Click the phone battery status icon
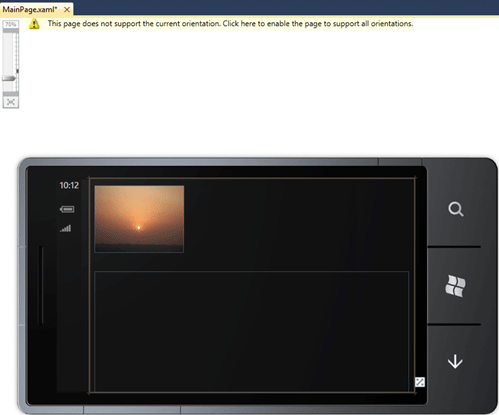The height and width of the screenshot is (415, 499). pos(67,209)
